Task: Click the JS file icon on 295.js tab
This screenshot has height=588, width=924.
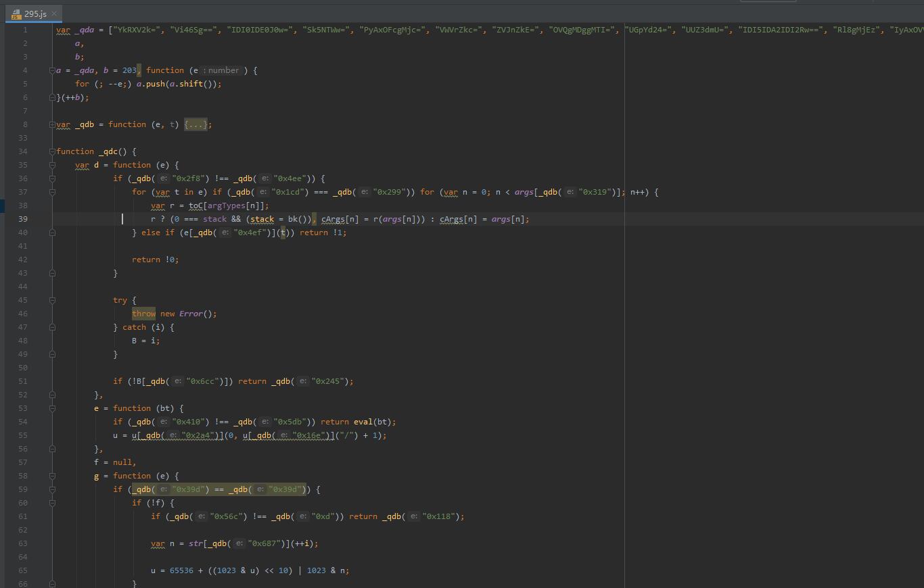Action: 16,14
